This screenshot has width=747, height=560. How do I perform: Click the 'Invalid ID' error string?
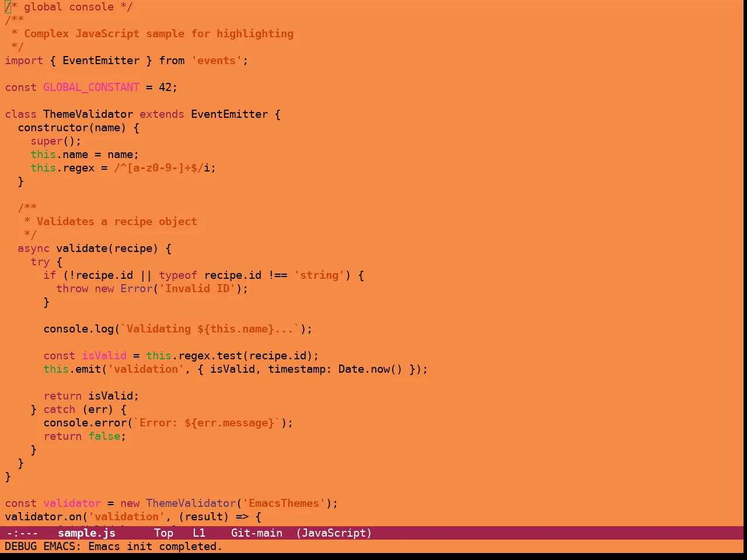(x=197, y=289)
